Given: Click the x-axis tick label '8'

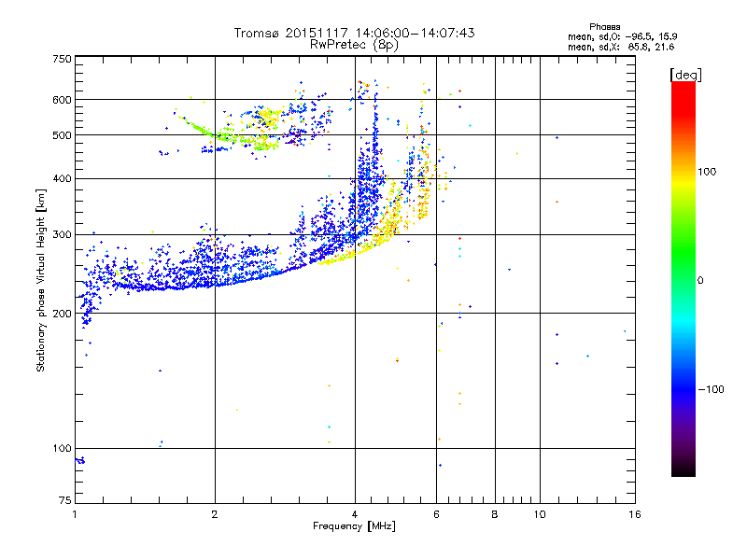Looking at the screenshot, I should (495, 514).
